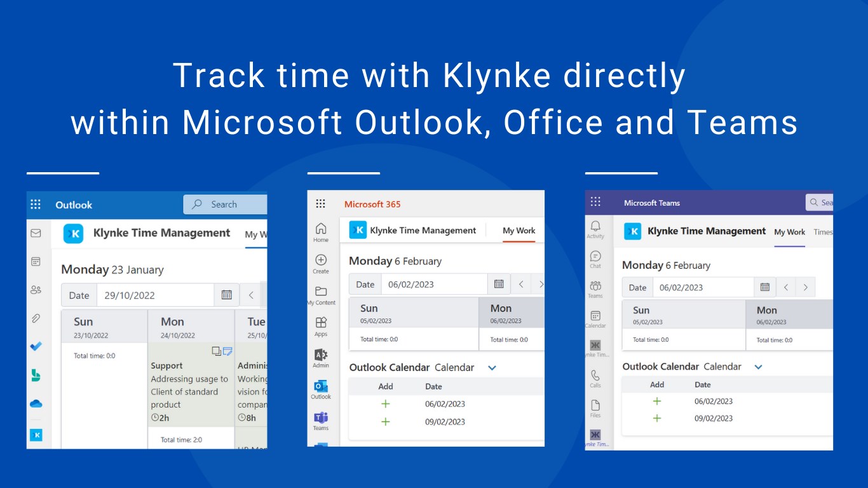Open Teams from Microsoft 365 sidebar
The image size is (868, 488).
321,421
